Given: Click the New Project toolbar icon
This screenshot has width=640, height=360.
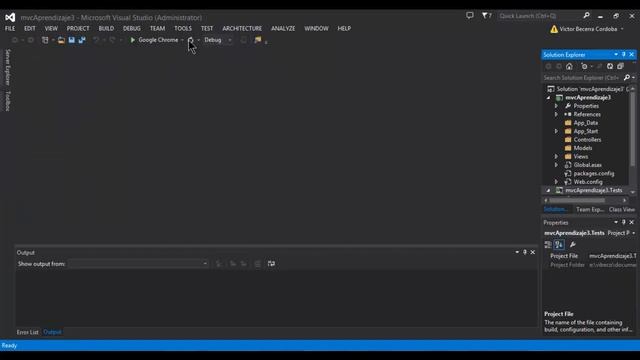Looking at the screenshot, I should [45, 40].
